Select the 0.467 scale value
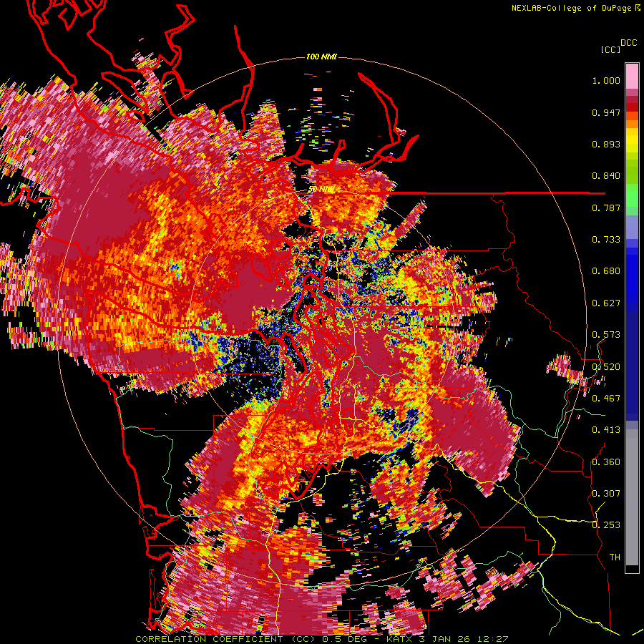This screenshot has width=644, height=644. (x=606, y=399)
